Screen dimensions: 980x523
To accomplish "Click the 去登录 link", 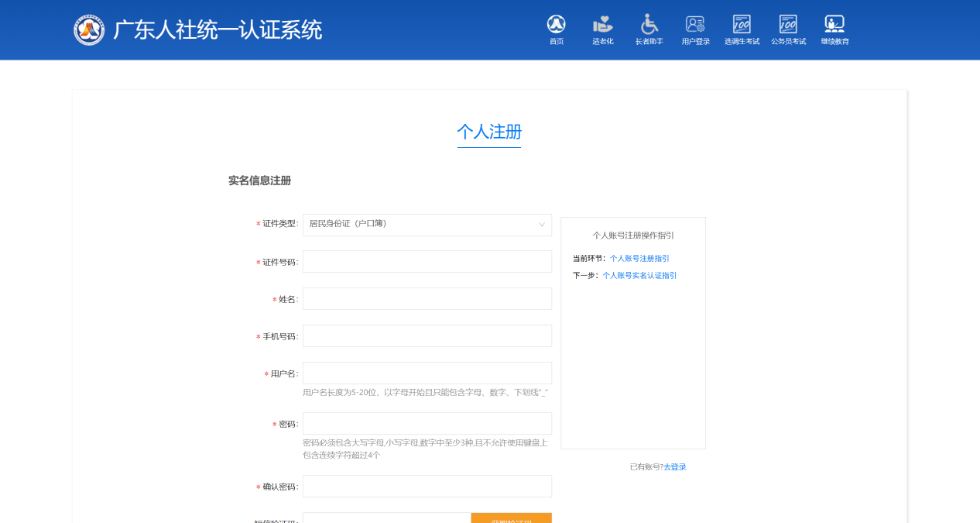I will (675, 467).
